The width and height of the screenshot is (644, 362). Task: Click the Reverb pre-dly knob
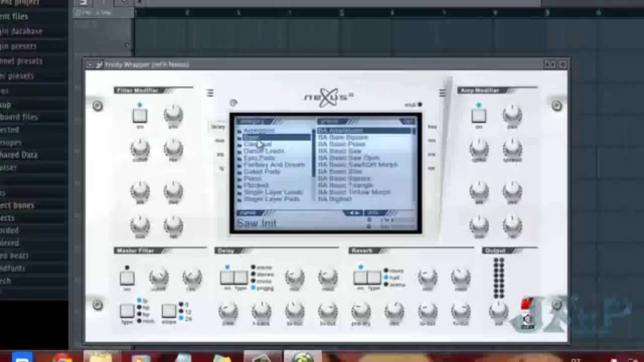tap(361, 311)
